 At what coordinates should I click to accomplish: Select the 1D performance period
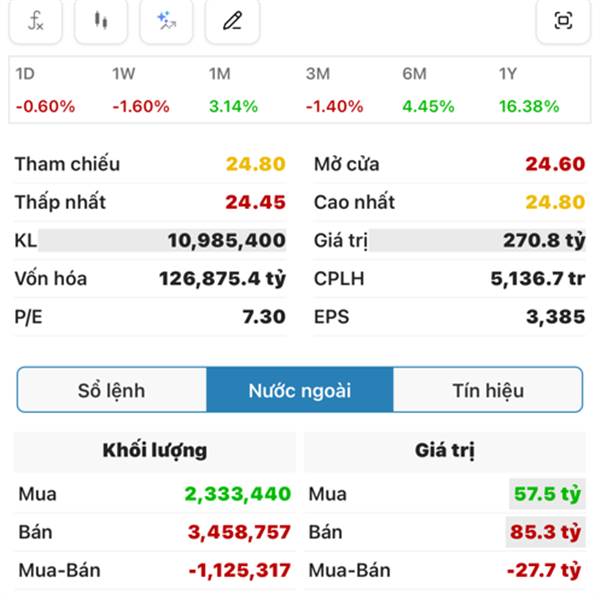(x=38, y=90)
